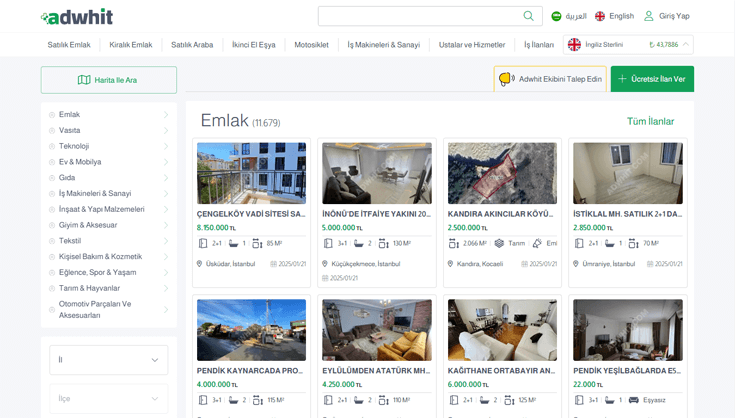The width and height of the screenshot is (735, 418).
Task: Open the İl province dropdown
Action: click(x=109, y=360)
